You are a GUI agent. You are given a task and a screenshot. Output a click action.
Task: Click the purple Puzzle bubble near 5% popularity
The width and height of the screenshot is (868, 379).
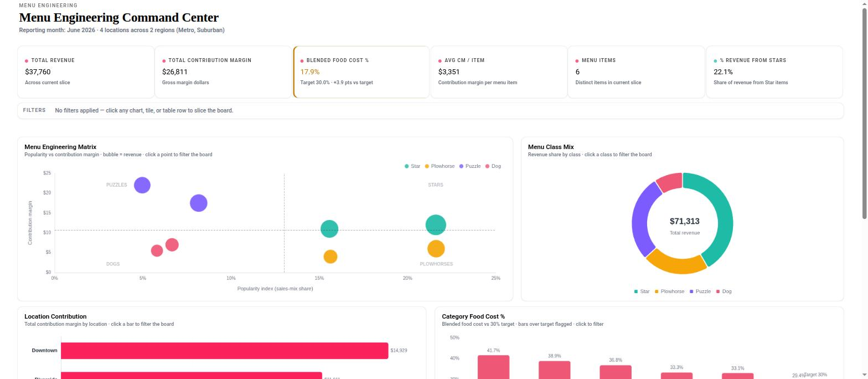click(x=142, y=185)
